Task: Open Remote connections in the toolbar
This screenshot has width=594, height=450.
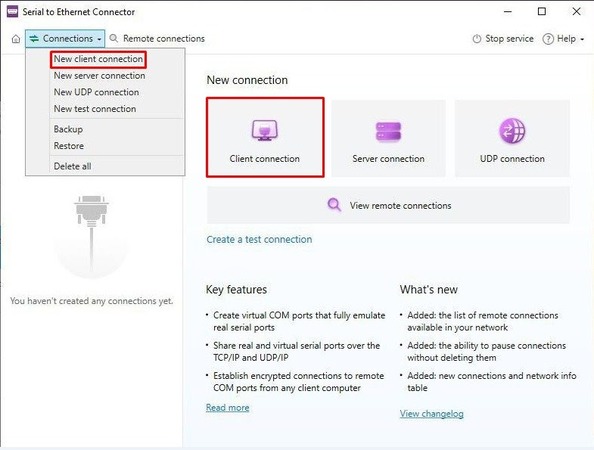Action: (x=157, y=39)
